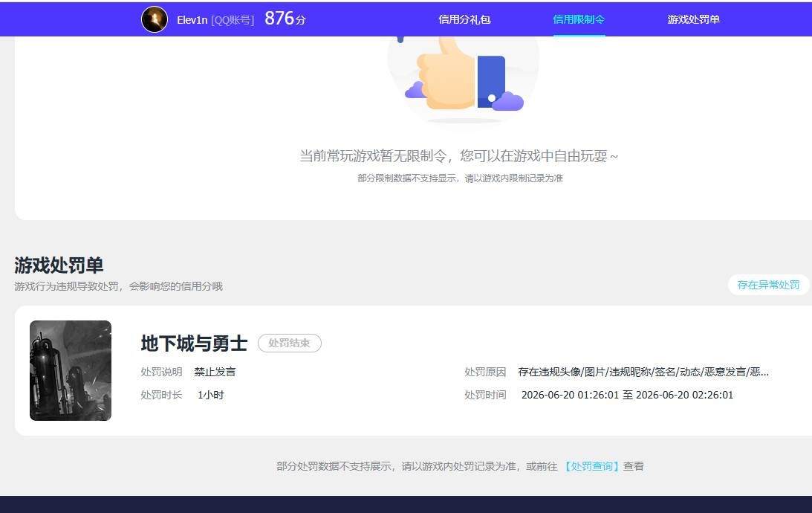Screen dimensions: 812x513
Task: Open the 信用分礼包 tab
Action: 464,19
